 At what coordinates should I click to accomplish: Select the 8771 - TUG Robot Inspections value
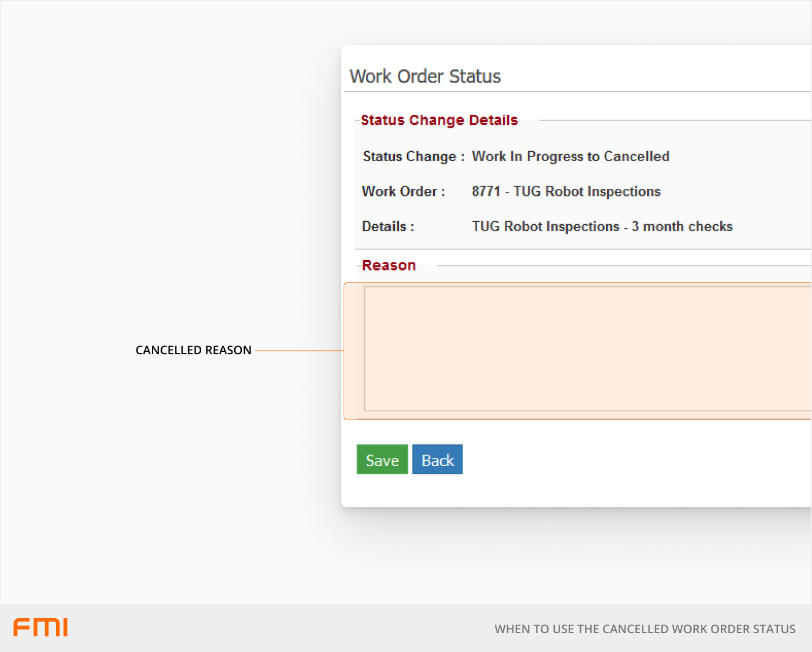click(x=565, y=192)
